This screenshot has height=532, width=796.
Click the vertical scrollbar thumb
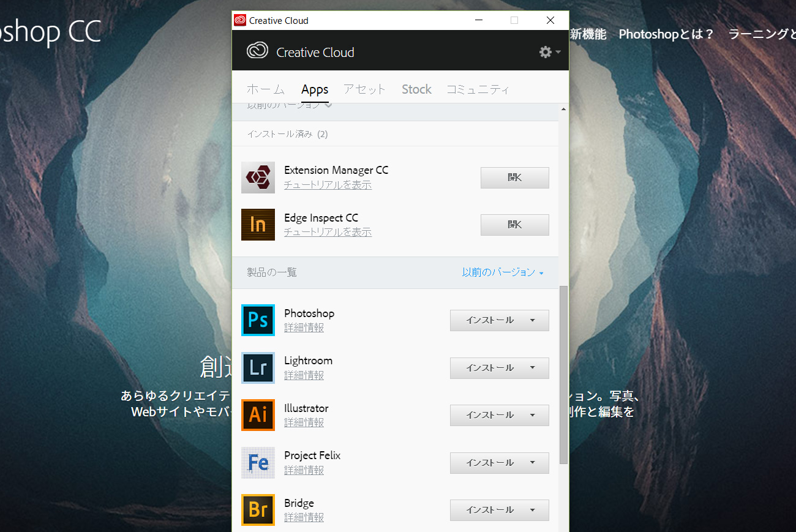tap(563, 375)
